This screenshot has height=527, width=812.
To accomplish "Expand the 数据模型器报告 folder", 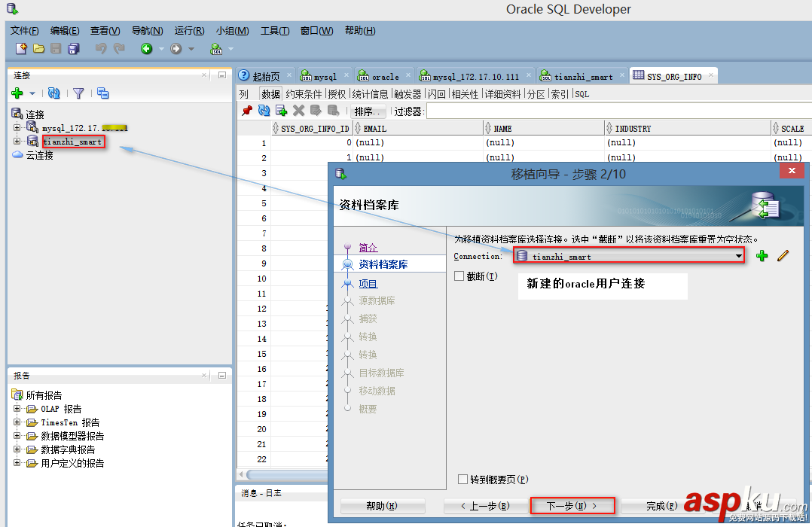I will point(17,435).
